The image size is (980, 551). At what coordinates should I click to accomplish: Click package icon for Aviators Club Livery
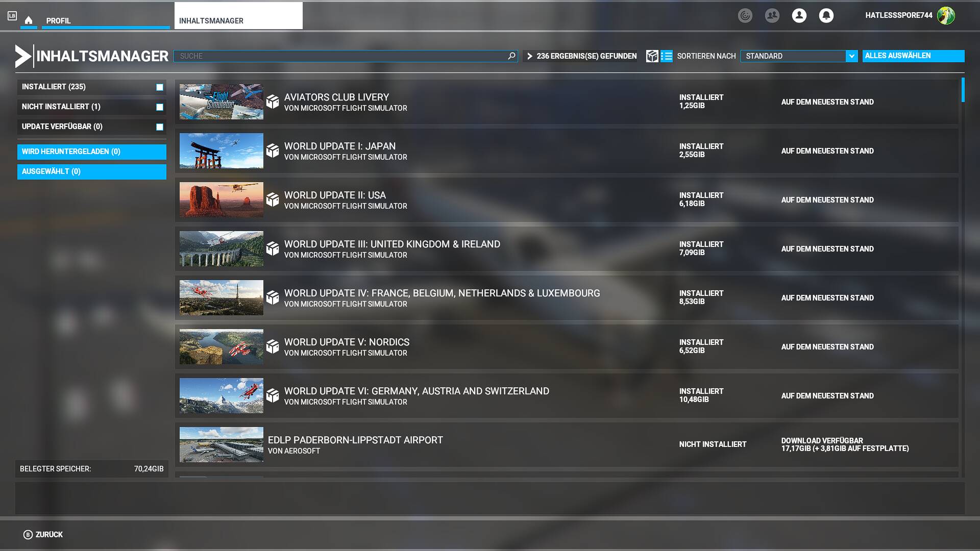coord(273,102)
